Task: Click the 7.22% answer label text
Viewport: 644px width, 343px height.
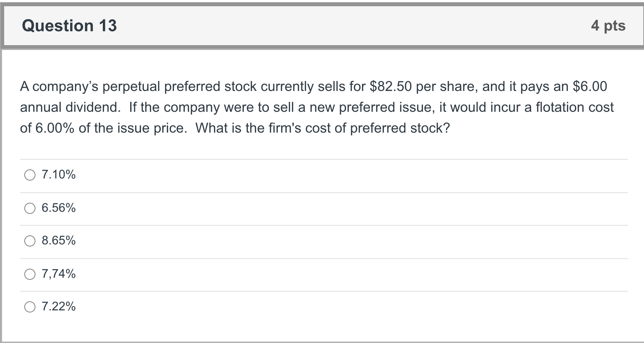Action: [58, 306]
